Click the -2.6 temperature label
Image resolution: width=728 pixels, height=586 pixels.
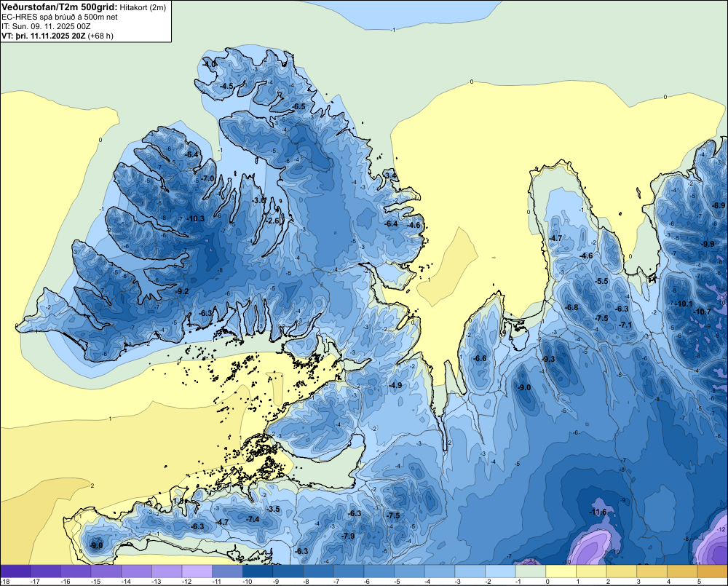(x=274, y=221)
